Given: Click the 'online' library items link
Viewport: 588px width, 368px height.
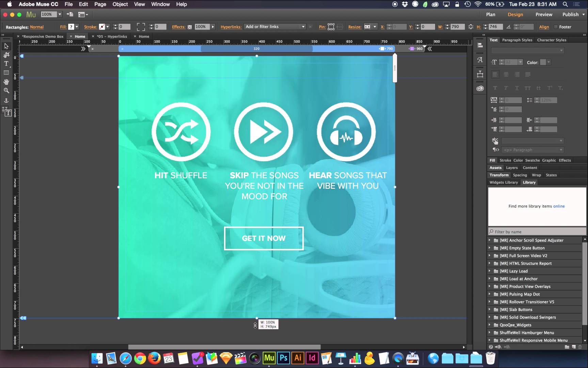Looking at the screenshot, I should (559, 206).
